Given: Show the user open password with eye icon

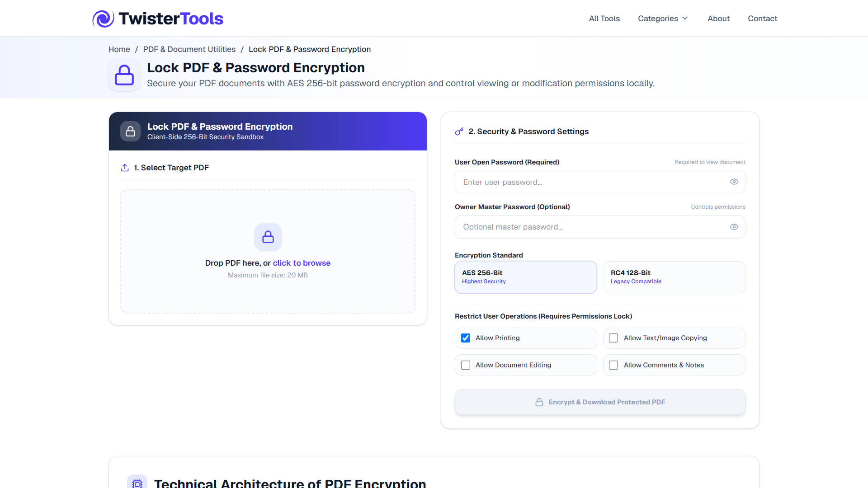Looking at the screenshot, I should pyautogui.click(x=734, y=182).
